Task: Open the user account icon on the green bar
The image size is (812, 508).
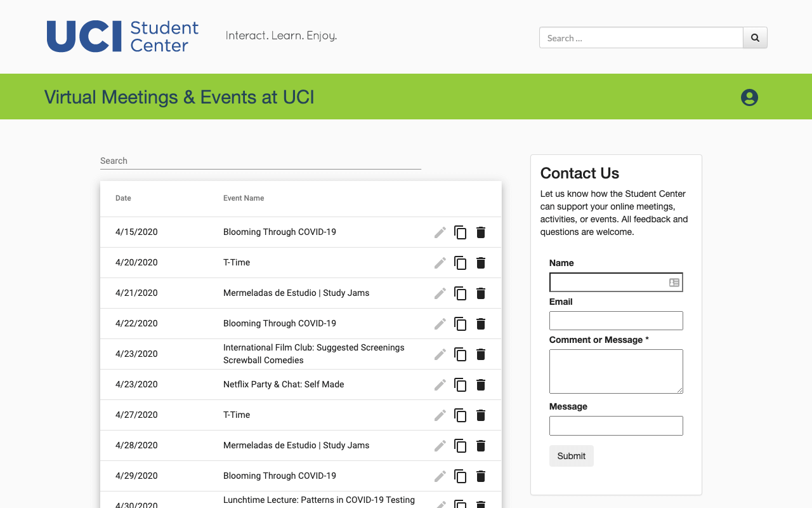Action: [749, 97]
